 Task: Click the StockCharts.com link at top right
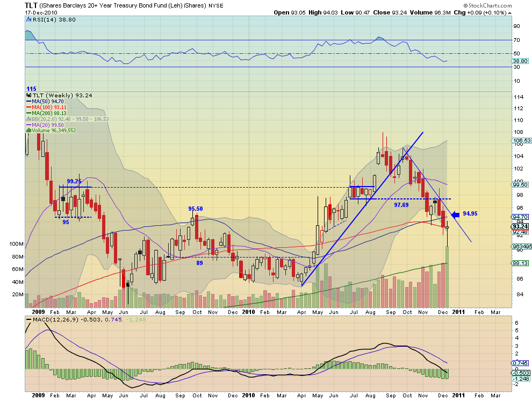coord(487,5)
